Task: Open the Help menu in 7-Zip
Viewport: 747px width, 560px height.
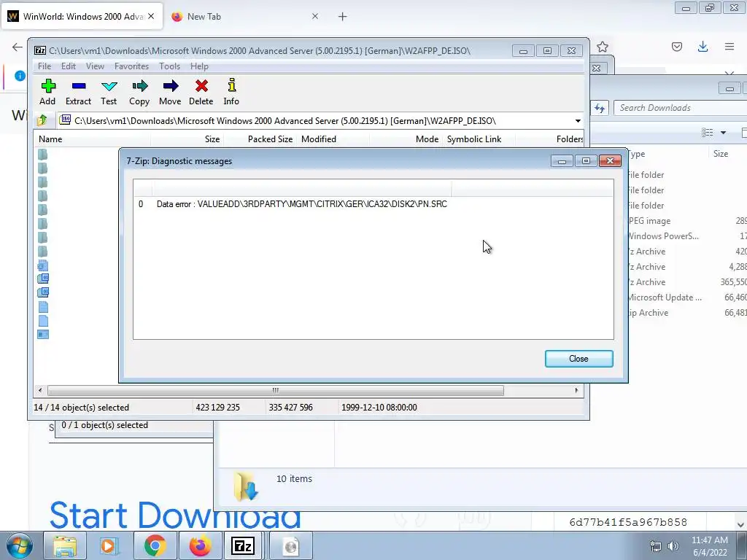Action: click(199, 66)
